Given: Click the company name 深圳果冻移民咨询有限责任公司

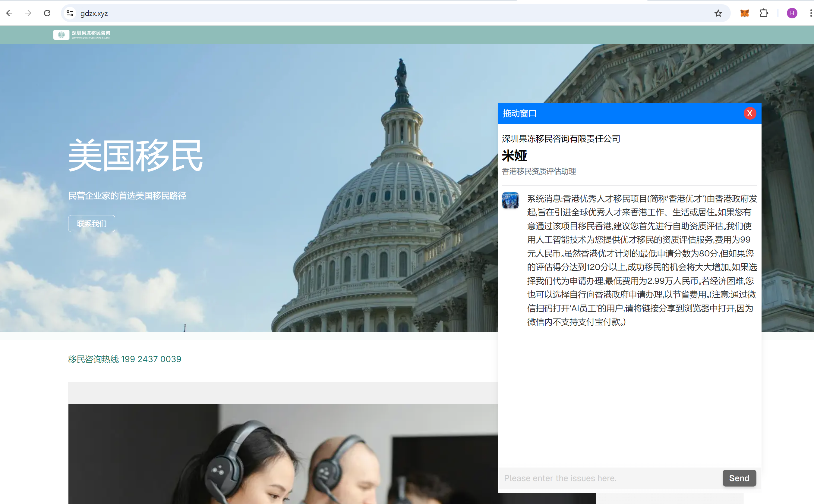Looking at the screenshot, I should pyautogui.click(x=561, y=139).
